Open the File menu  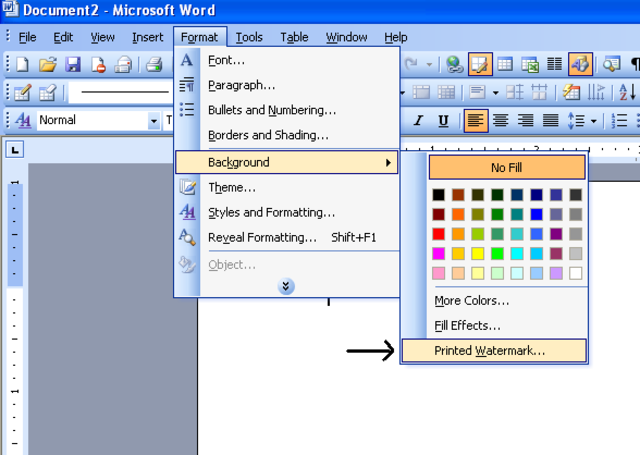click(27, 38)
